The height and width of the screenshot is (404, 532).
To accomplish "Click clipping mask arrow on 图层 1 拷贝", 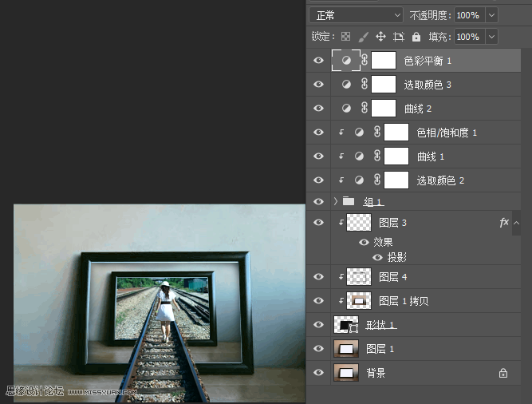I will click(x=341, y=300).
